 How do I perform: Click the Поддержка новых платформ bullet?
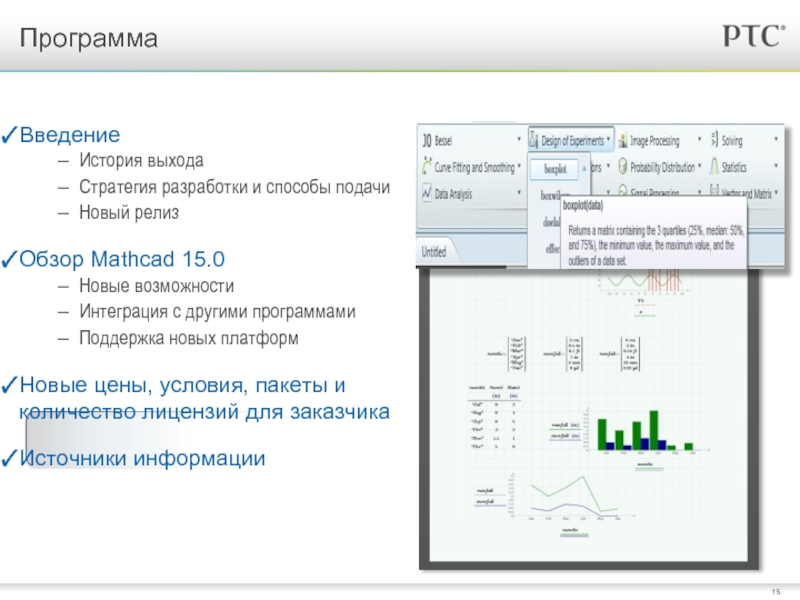click(189, 338)
